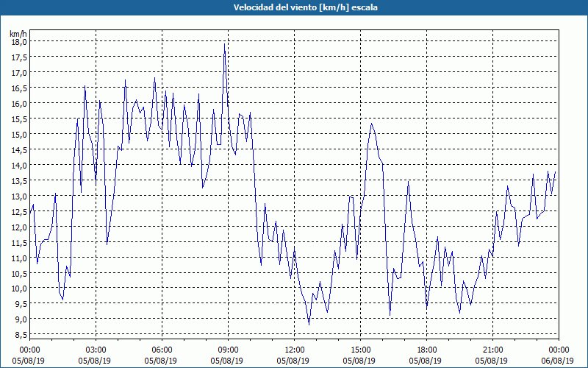Viewport: 588px width, 368px height.
Task: Select the 16,5 y-axis value
Action: pyautogui.click(x=19, y=88)
